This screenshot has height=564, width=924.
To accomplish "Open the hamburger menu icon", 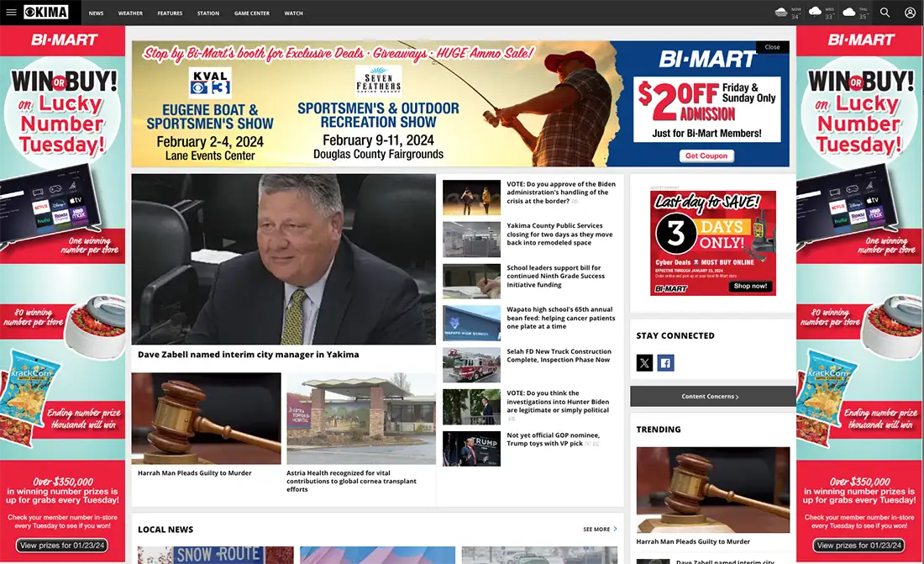I will (x=11, y=13).
